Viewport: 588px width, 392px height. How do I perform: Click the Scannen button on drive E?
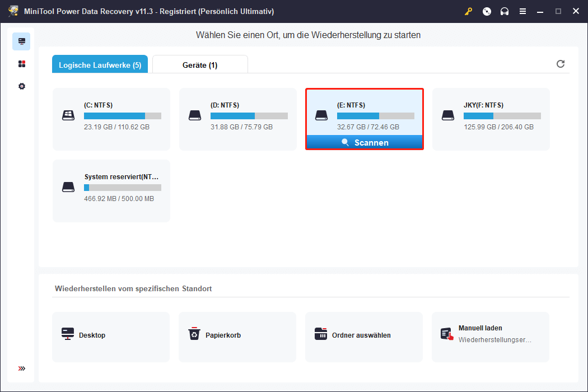click(x=365, y=142)
